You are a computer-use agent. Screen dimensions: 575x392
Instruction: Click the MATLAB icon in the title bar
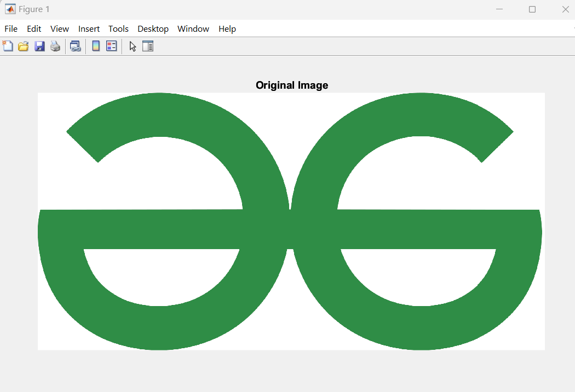10,9
